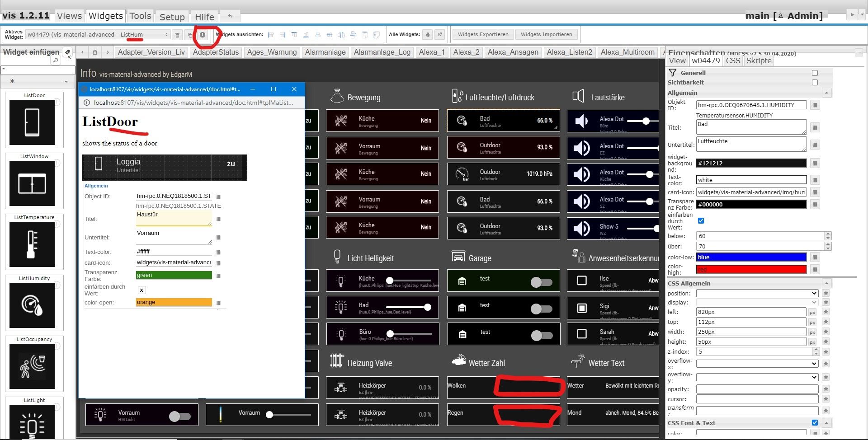Toggle CSS Font & Text checkbox
The width and height of the screenshot is (868, 440).
[x=815, y=423]
